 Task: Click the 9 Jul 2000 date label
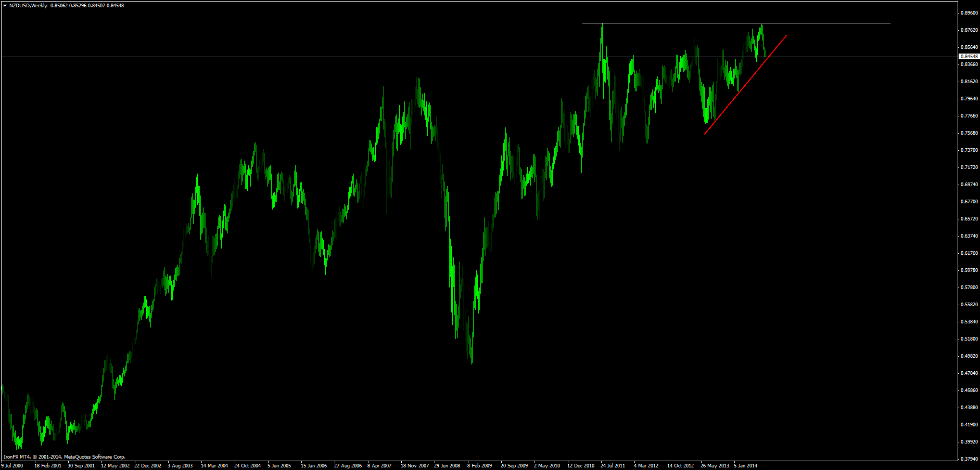pos(12,466)
